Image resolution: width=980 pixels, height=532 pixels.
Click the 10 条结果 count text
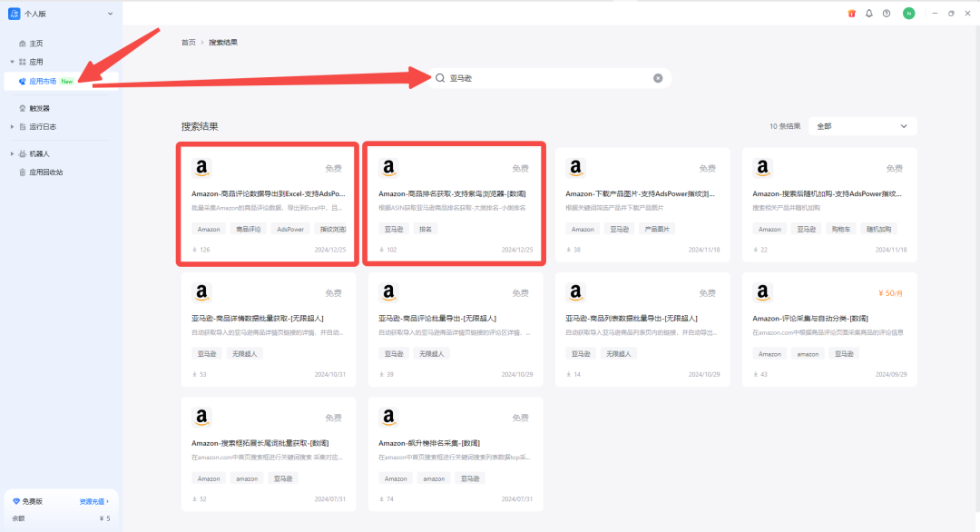pos(785,126)
